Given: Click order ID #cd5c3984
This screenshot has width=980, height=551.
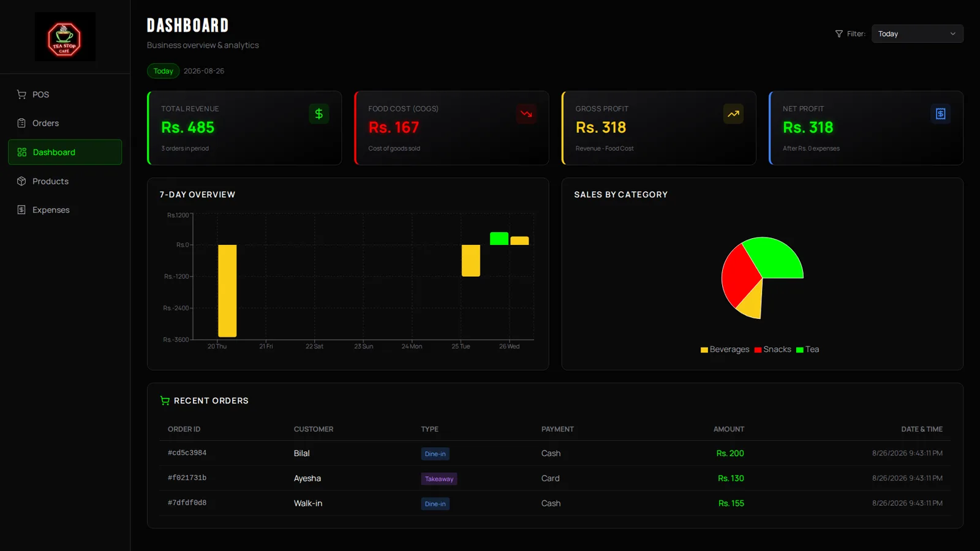Looking at the screenshot, I should tap(187, 453).
